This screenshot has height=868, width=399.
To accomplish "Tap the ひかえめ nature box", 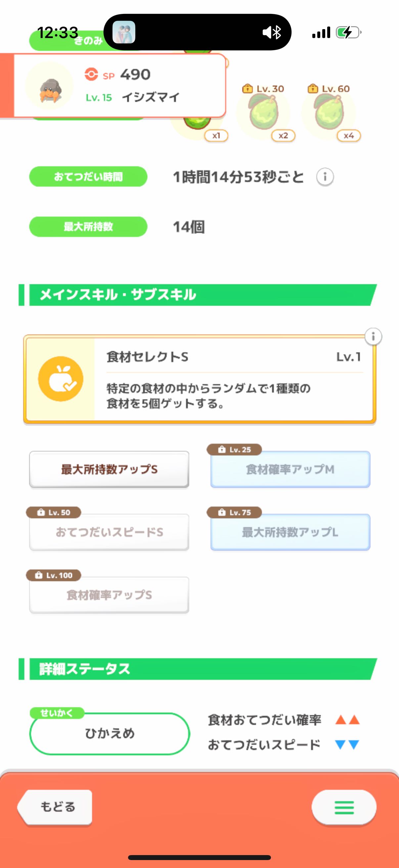I will pos(110,734).
